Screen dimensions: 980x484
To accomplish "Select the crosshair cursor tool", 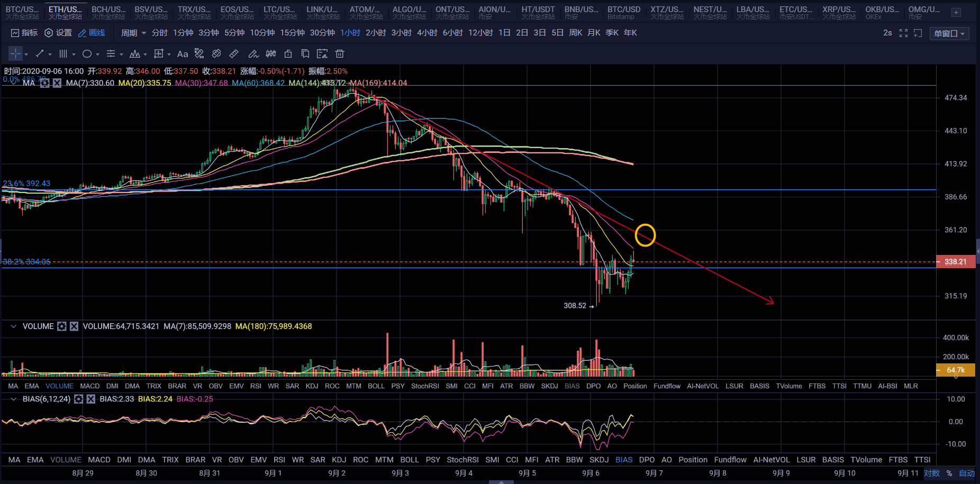I will [15, 54].
